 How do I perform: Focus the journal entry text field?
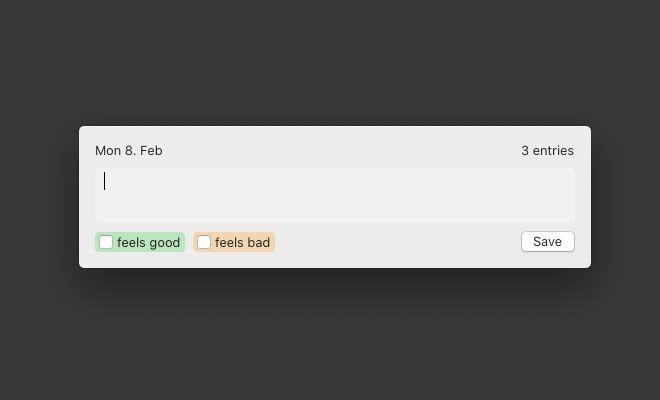click(335, 195)
